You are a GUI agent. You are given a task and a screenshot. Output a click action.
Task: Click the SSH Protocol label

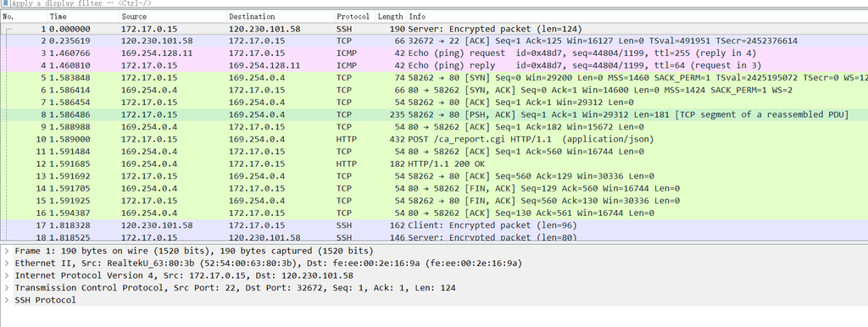point(46,300)
